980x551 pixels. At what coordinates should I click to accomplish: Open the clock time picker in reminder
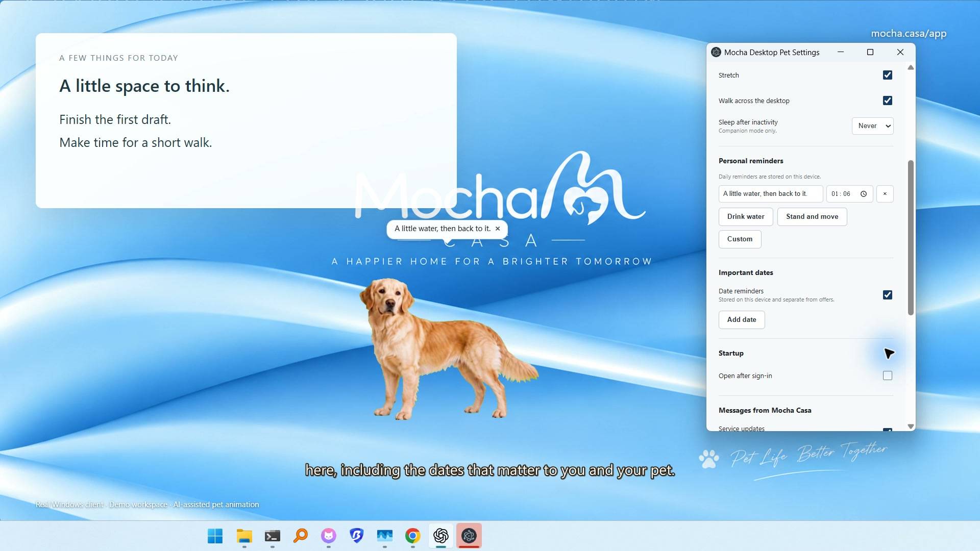click(864, 194)
